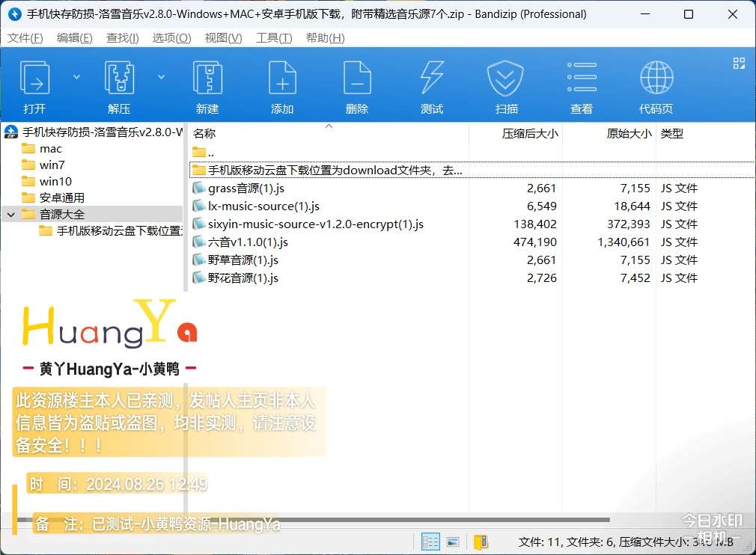Select the 音源大全 folder in tree
The height and width of the screenshot is (555, 756).
point(53,214)
